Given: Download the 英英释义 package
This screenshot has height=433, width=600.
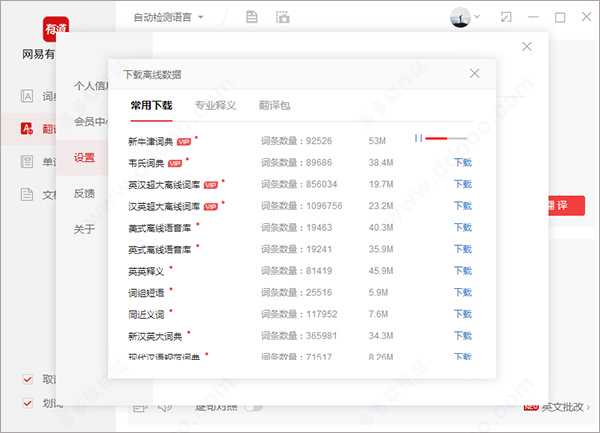Looking at the screenshot, I should click(x=463, y=271).
